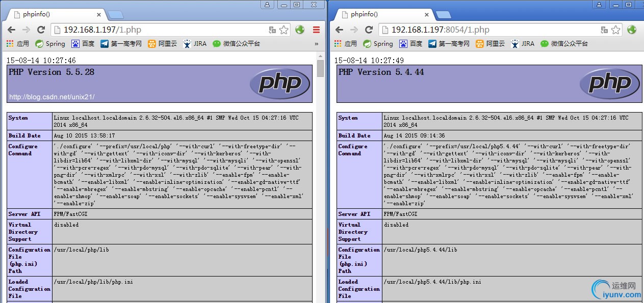
Task: Select phpinfo() tab in right window
Action: (384, 14)
